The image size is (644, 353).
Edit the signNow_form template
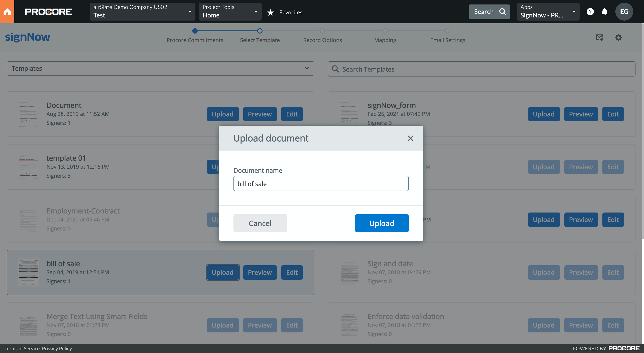613,114
